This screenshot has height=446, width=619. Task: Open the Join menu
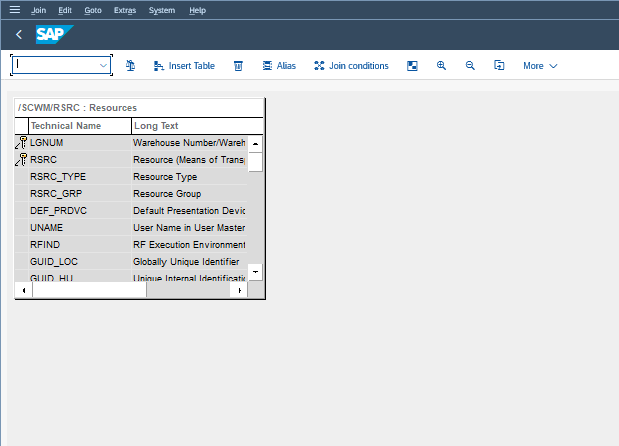pyautogui.click(x=38, y=10)
